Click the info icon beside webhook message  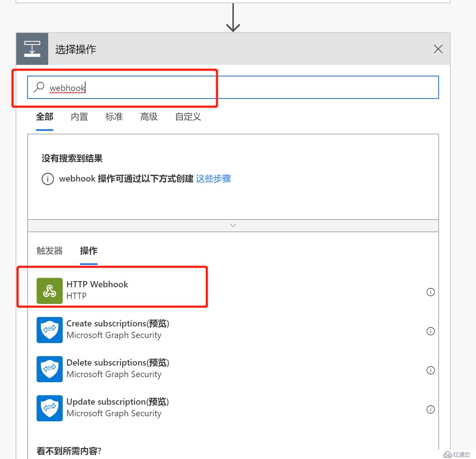[48, 179]
